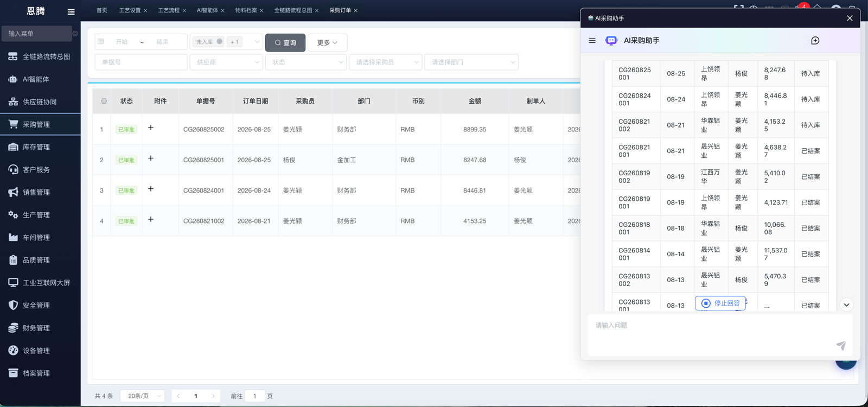Send the question with the paper plane icon

[x=841, y=345]
